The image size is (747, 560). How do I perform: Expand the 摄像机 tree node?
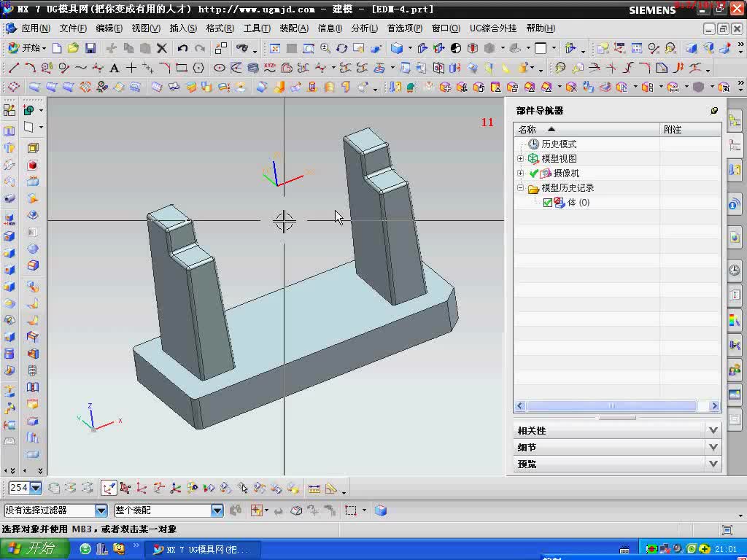[x=520, y=174]
